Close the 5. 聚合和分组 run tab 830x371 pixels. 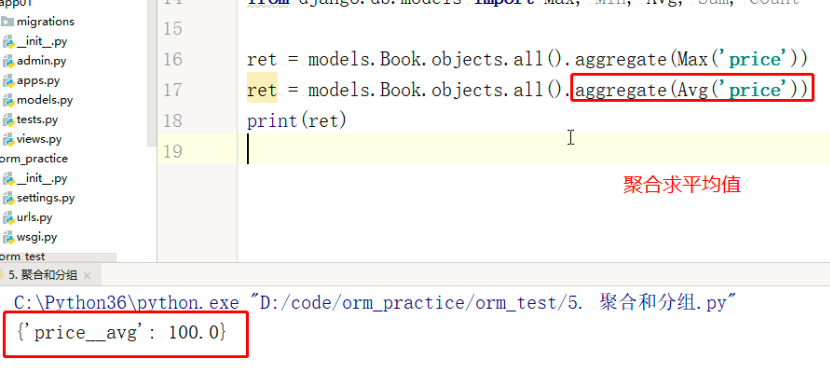coord(87,276)
